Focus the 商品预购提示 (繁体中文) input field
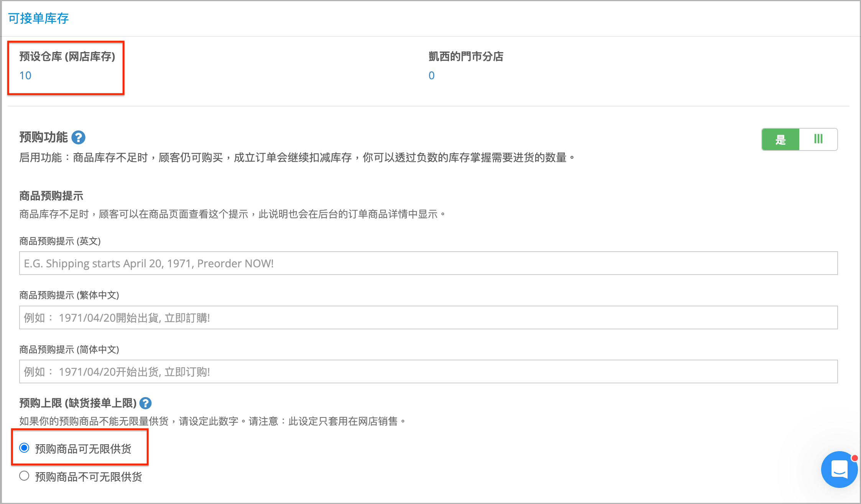Viewport: 861px width, 504px height. pyautogui.click(x=428, y=317)
